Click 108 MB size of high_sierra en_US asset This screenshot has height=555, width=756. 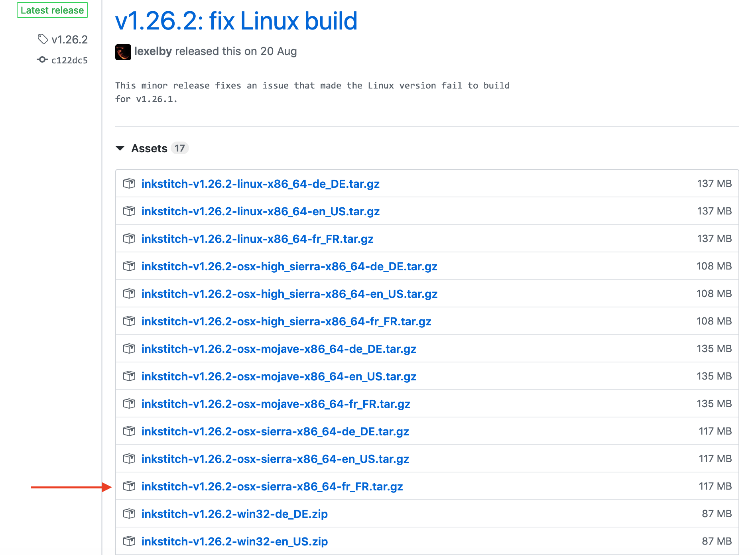(x=714, y=293)
